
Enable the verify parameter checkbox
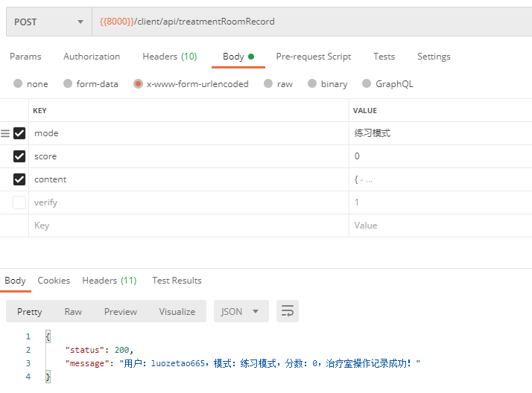click(x=19, y=202)
